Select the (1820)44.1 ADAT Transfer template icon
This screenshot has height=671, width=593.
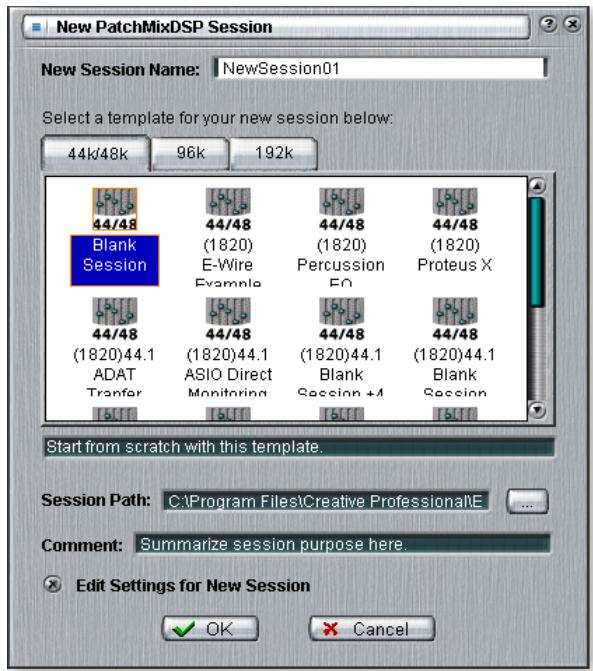pos(115,319)
